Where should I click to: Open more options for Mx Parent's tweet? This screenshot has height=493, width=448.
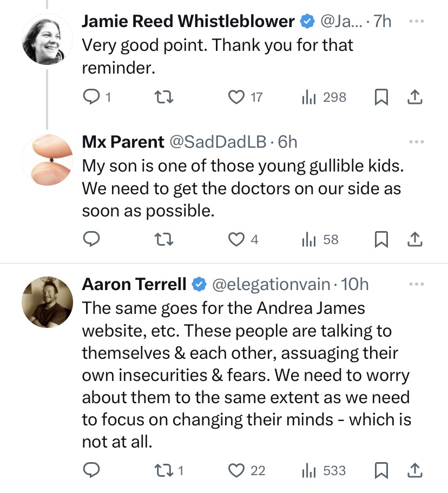[416, 142]
